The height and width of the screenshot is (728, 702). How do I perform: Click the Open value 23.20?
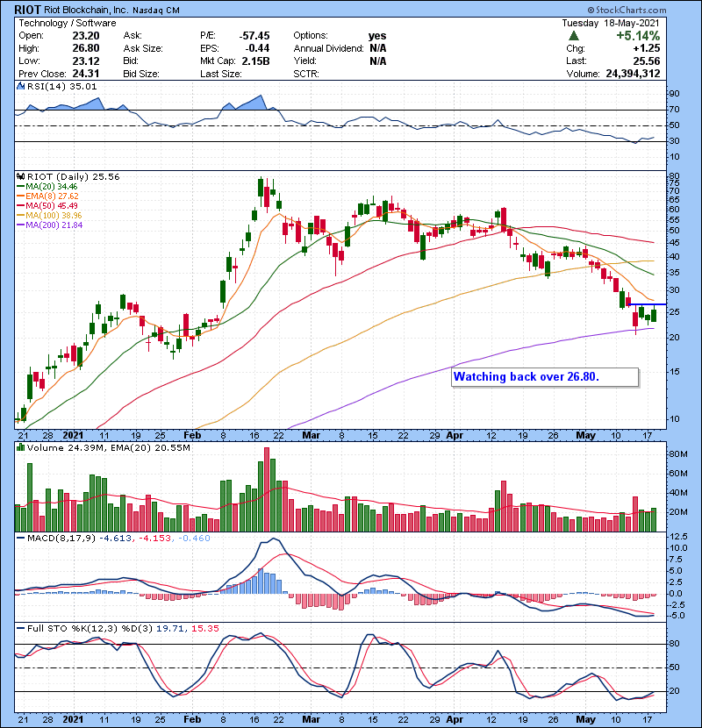(86, 36)
